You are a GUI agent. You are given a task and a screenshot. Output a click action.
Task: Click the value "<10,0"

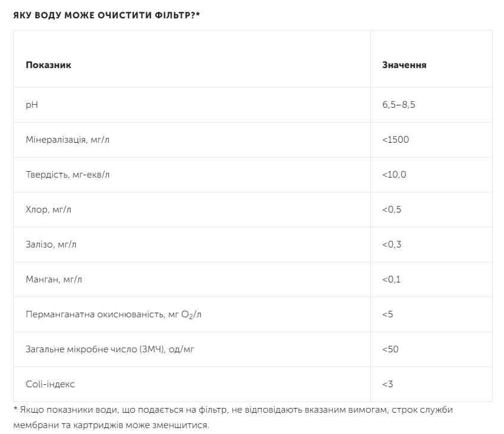click(394, 175)
